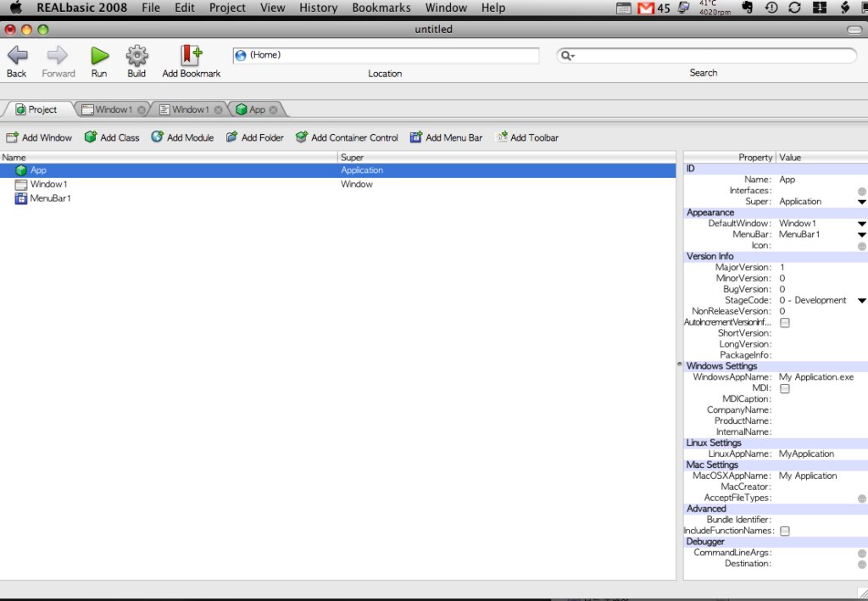Click the green cube icon of the App row
868x601 pixels.
coord(21,170)
